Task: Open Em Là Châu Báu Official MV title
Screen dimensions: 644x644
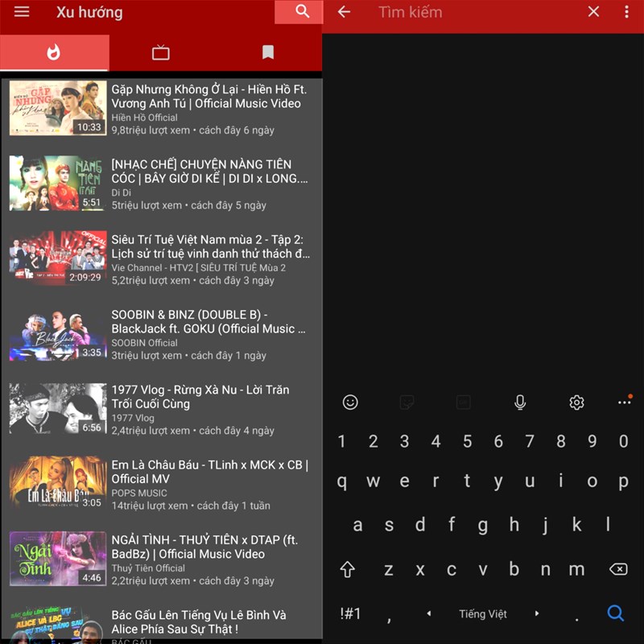Action: pyautogui.click(x=210, y=472)
